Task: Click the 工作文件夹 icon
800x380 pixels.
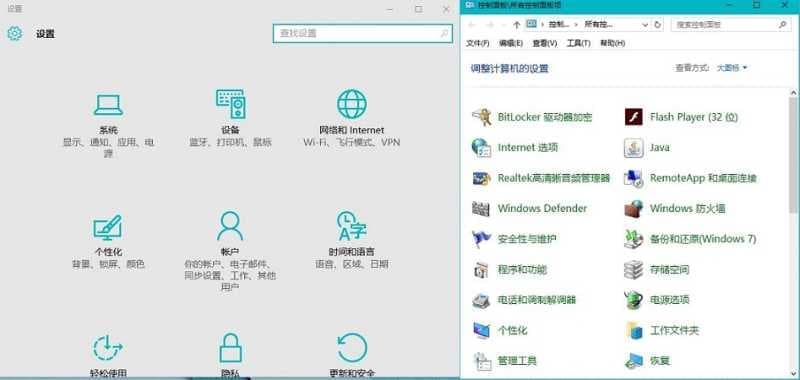Action: pos(634,331)
